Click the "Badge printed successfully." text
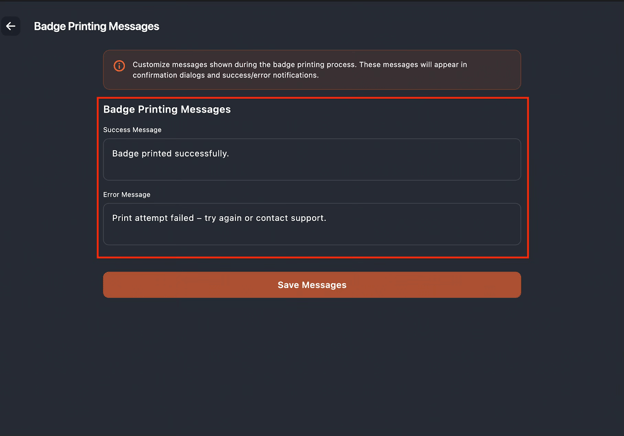 pyautogui.click(x=170, y=154)
